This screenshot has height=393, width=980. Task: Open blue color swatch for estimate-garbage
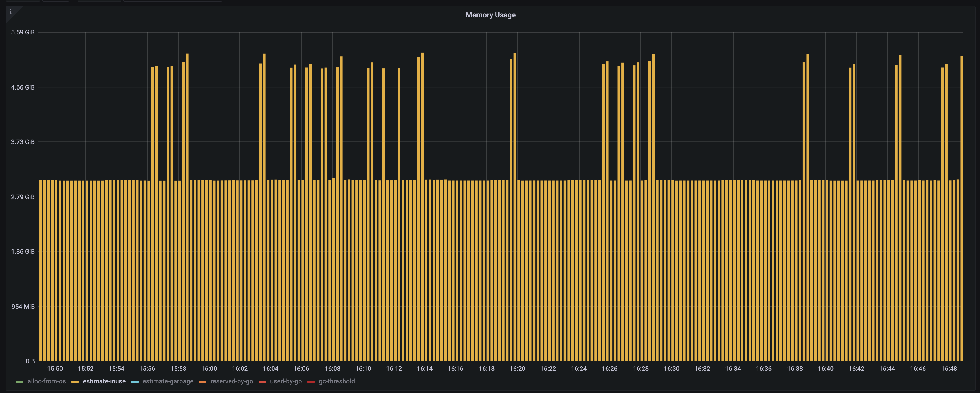click(135, 382)
